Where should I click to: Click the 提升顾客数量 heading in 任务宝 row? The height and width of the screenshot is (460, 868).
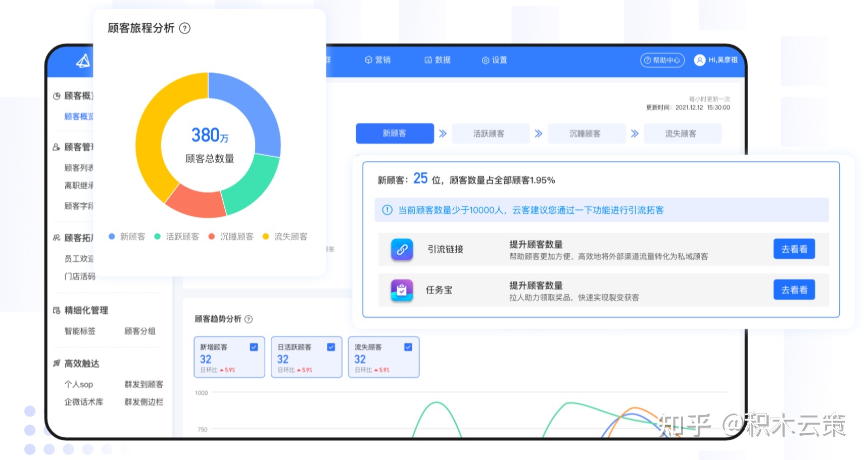coord(536,285)
